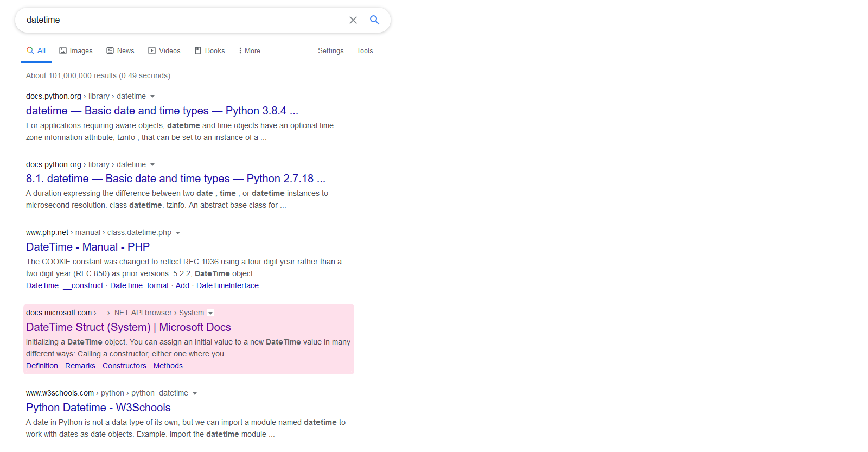Click the Images tab picture icon
This screenshot has height=452, width=868.
point(63,50)
